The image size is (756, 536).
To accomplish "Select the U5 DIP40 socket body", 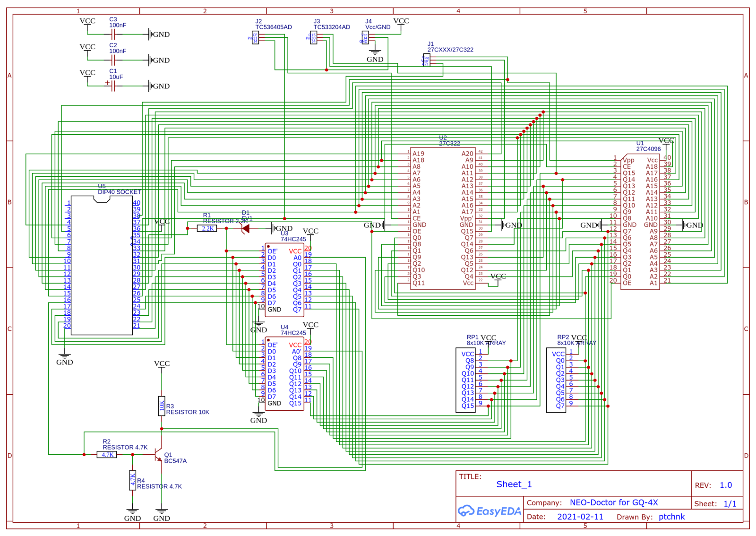I will point(102,266).
